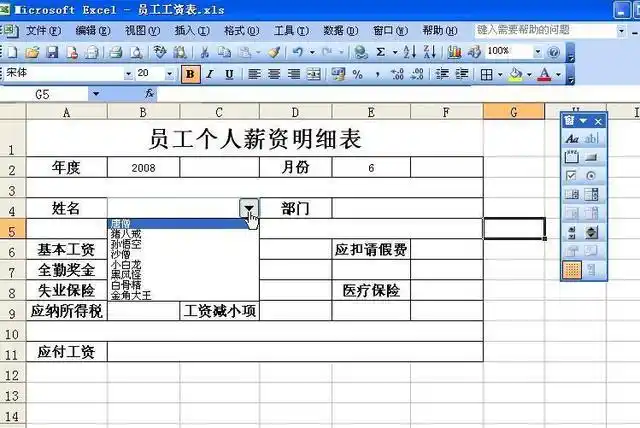Toggle Center alignment

274,74
